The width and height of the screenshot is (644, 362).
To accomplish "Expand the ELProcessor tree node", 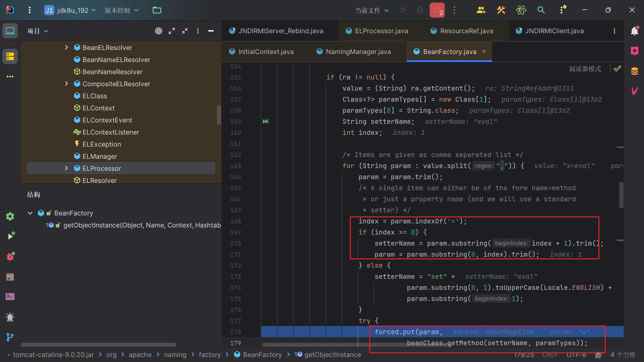I will (x=66, y=168).
